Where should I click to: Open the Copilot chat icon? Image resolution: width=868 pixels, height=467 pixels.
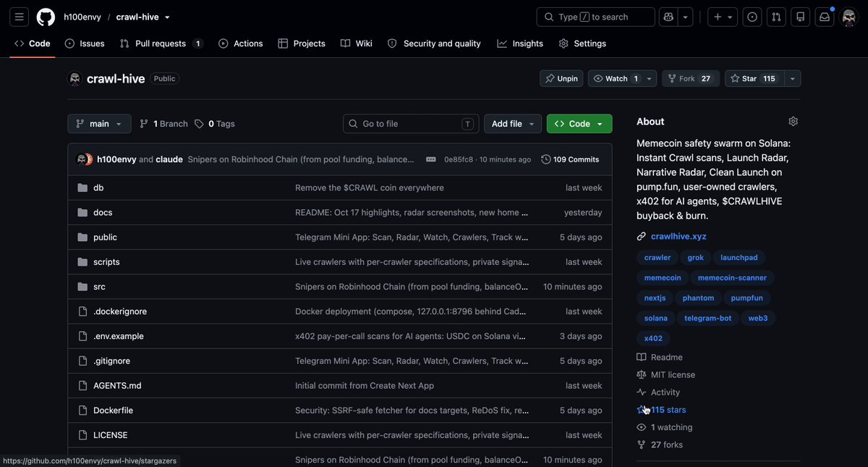[x=668, y=17]
